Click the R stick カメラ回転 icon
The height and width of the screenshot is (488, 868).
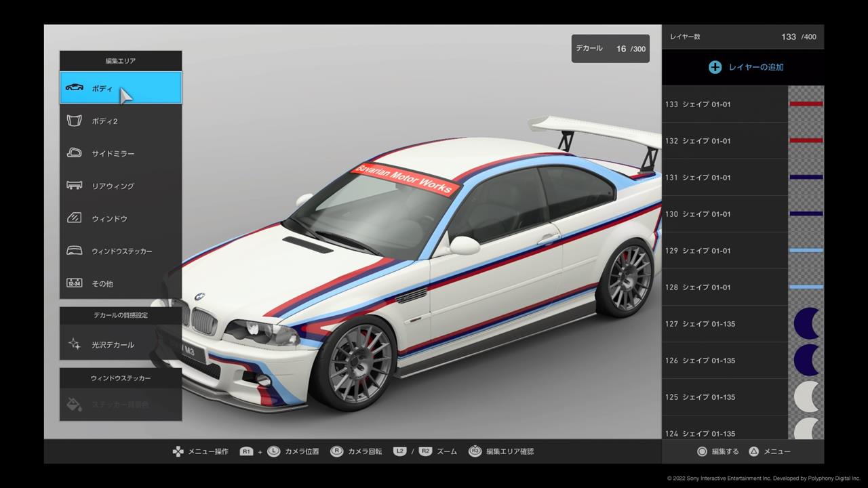[336, 451]
